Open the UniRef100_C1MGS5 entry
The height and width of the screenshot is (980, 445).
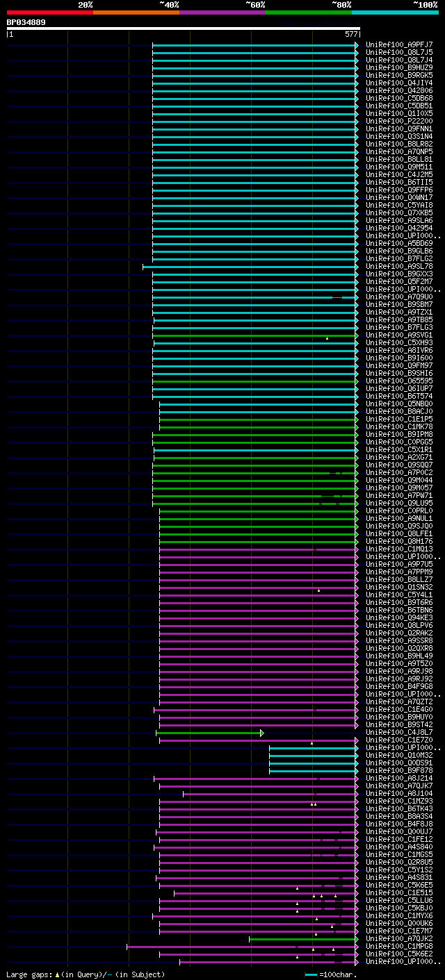(399, 854)
